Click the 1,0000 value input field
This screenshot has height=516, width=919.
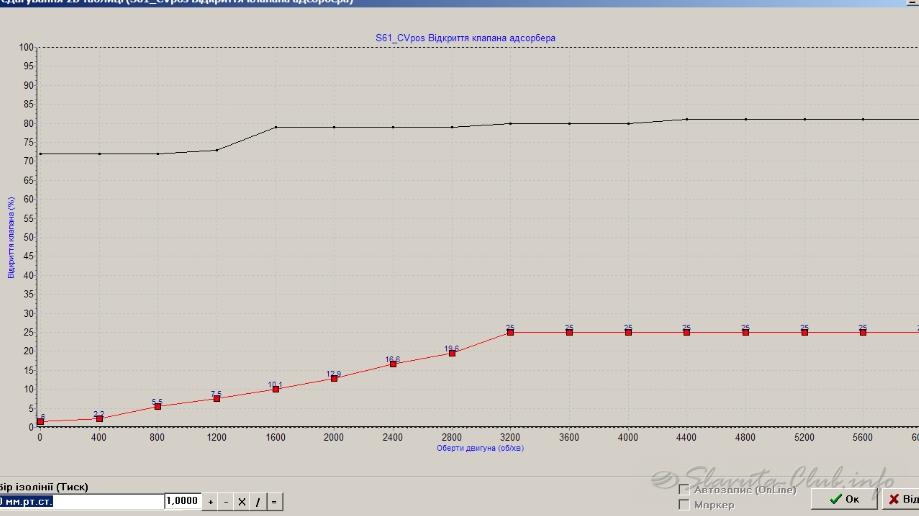tap(183, 501)
